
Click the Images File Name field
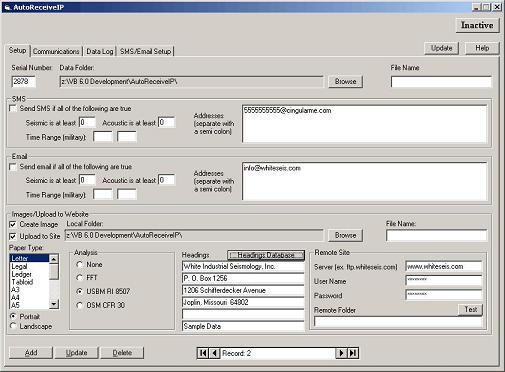pyautogui.click(x=436, y=235)
